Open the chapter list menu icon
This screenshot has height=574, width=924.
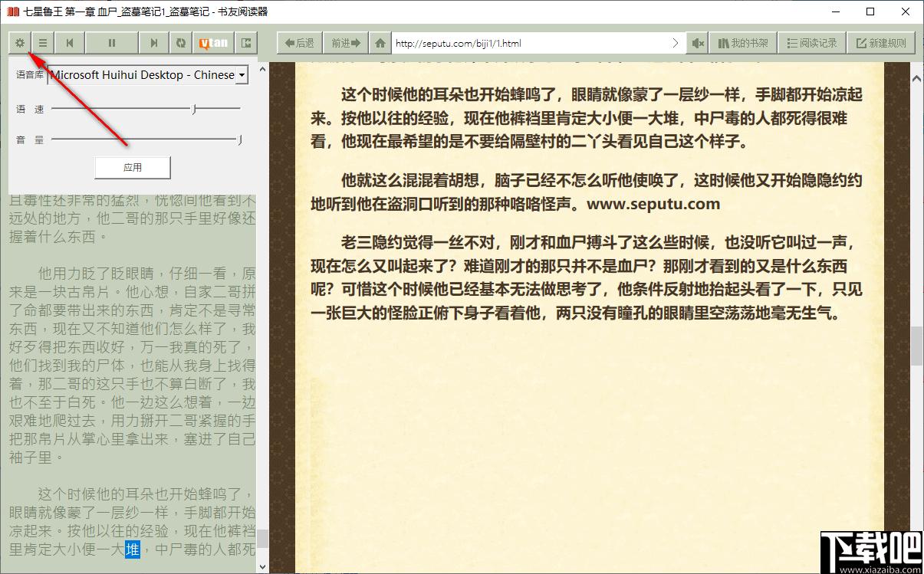coord(43,43)
